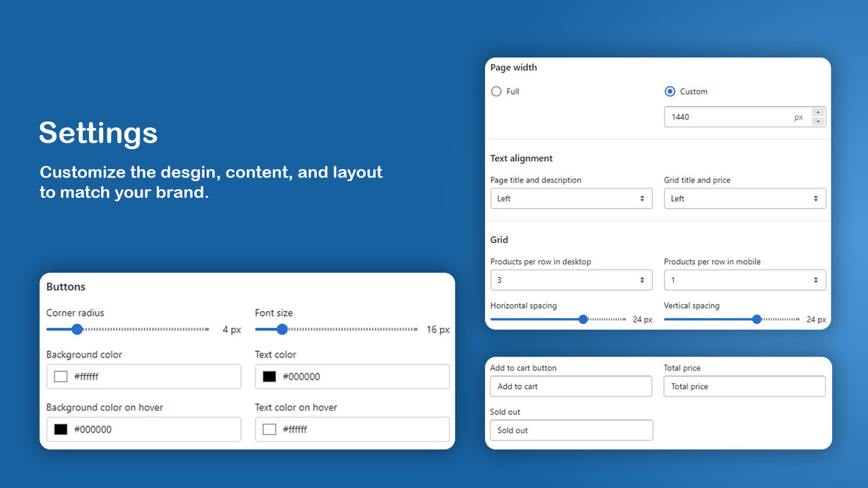Click the Font size slider handle
Viewport: 868px width, 488px height.
coord(282,329)
